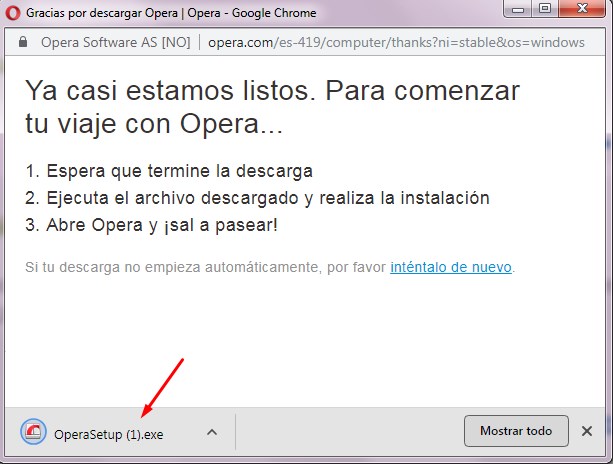This screenshot has height=464, width=613.
Task: Open the downloaded OperaSetup (1).exe file
Action: tap(109, 434)
